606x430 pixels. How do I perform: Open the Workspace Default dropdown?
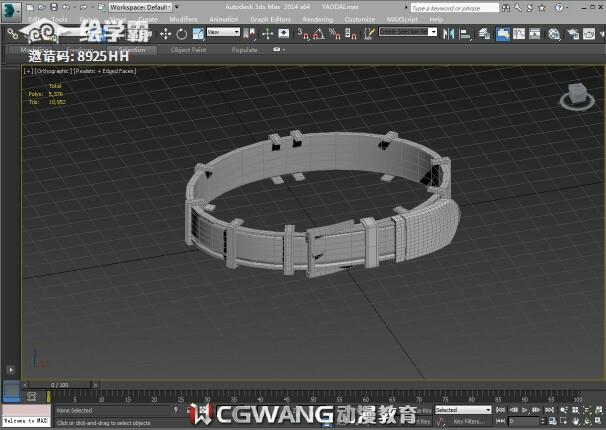141,7
